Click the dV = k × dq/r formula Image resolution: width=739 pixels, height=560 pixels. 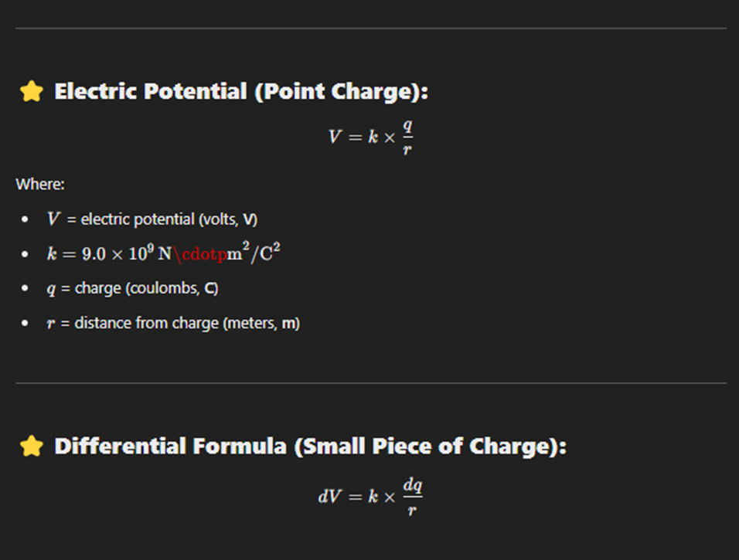coord(370,496)
